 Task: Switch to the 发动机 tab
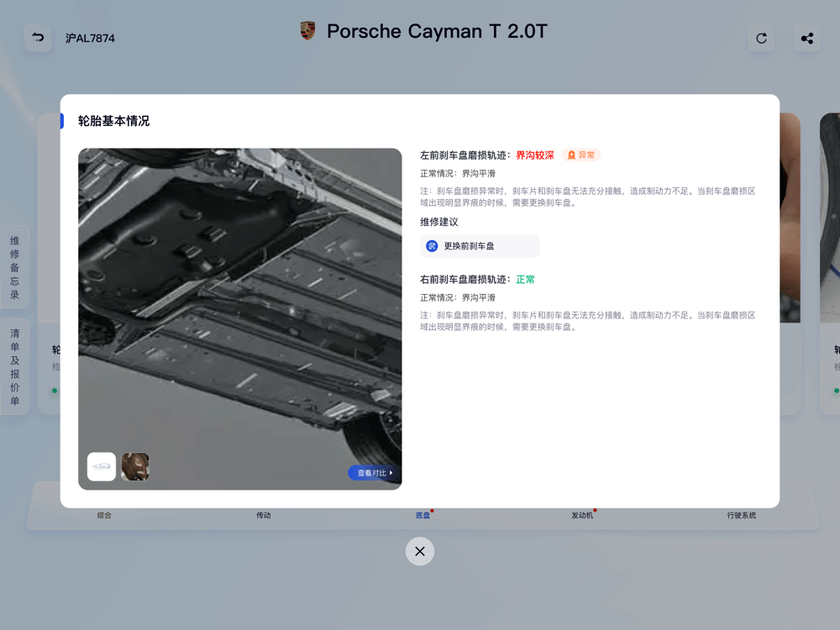point(582,516)
